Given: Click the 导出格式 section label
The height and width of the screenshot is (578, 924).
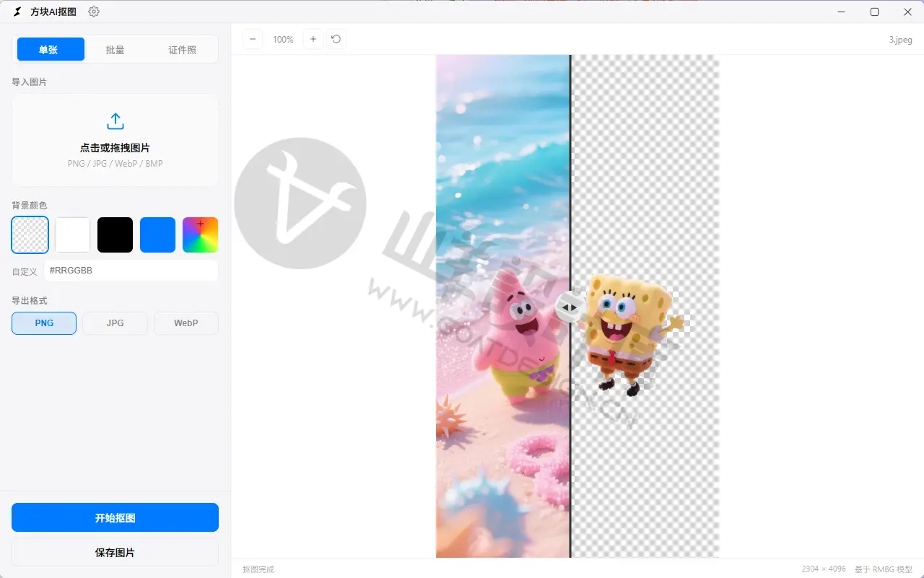Looking at the screenshot, I should pyautogui.click(x=30, y=300).
